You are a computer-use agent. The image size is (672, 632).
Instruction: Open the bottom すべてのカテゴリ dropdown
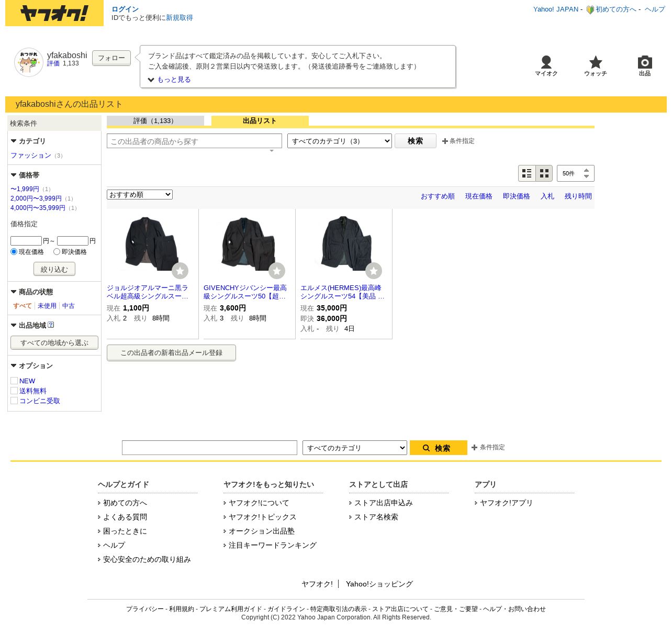[x=355, y=448]
